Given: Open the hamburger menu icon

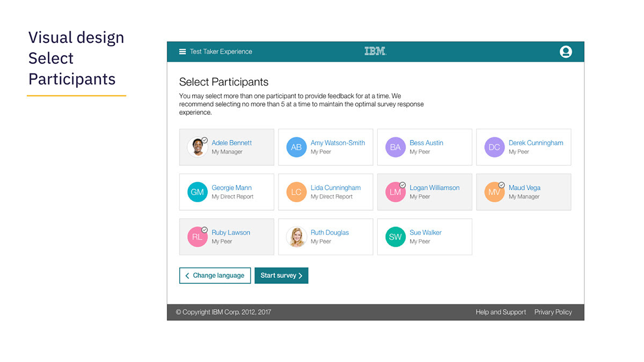Looking at the screenshot, I should point(182,51).
